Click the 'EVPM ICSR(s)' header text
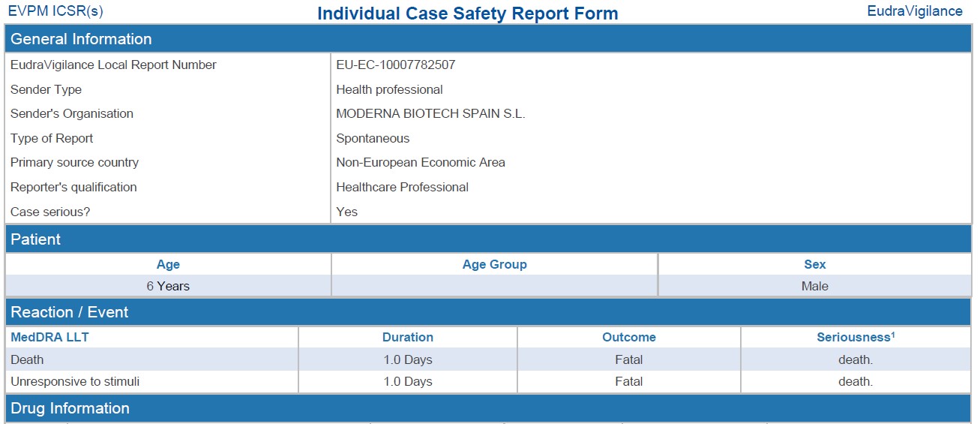980x424 pixels. (55, 11)
